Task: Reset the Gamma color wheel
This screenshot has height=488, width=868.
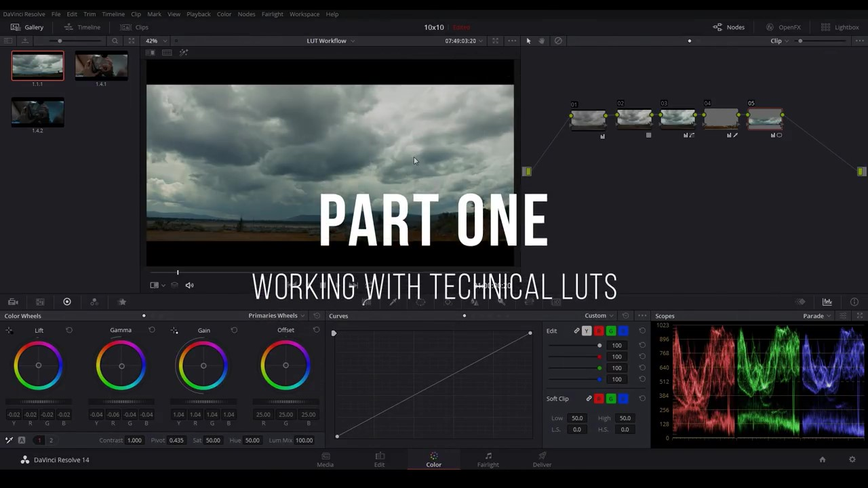Action: [x=152, y=330]
